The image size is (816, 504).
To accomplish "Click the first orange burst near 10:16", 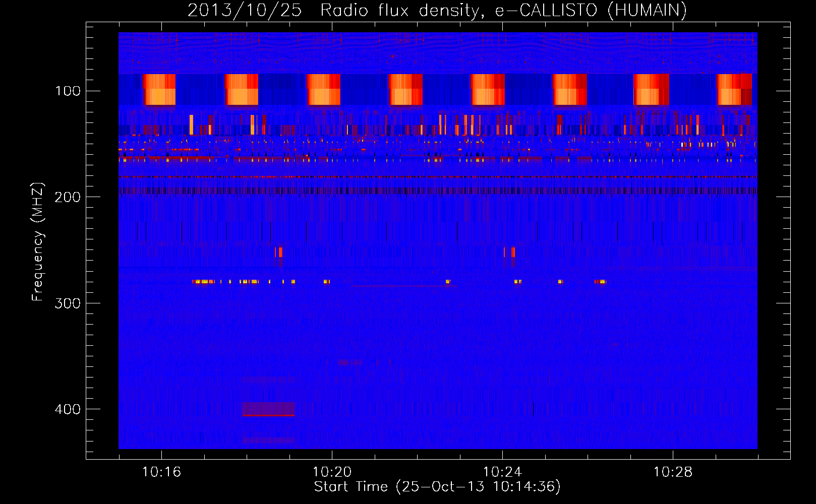I will [x=159, y=90].
